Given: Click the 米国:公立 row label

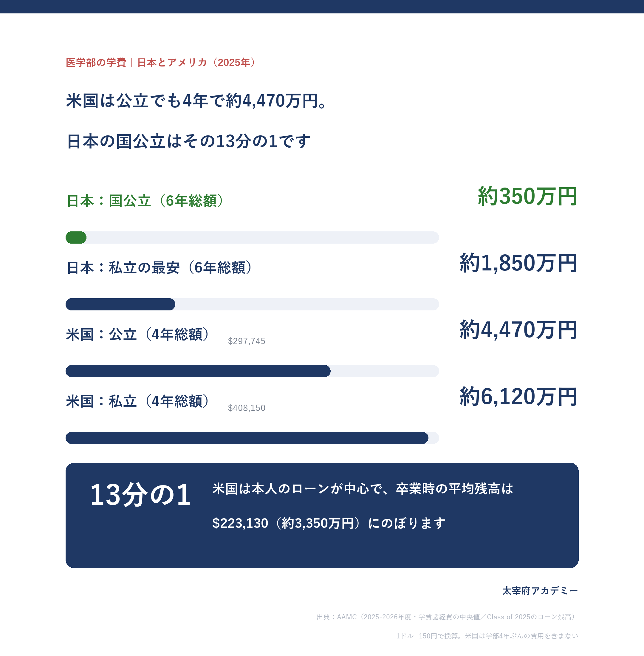Looking at the screenshot, I should (138, 334).
